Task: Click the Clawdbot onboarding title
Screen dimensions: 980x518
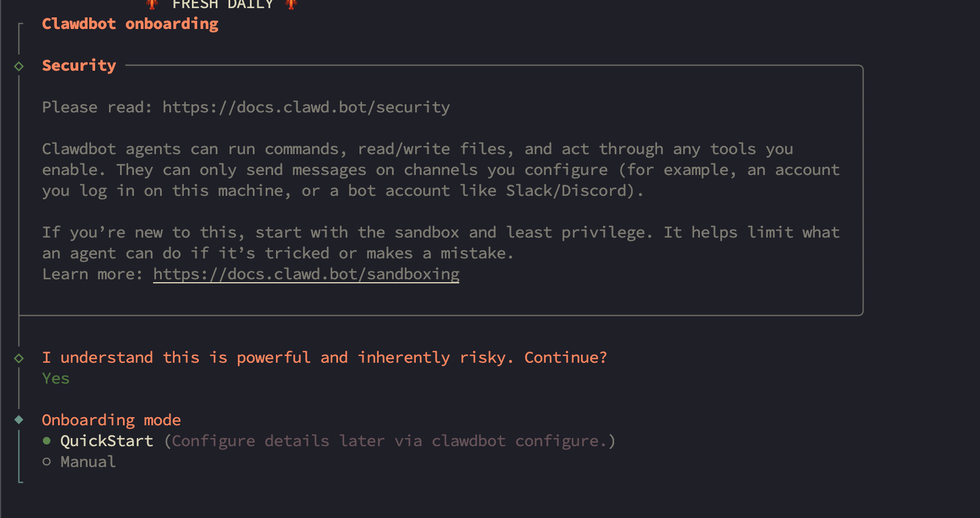Action: 130,24
